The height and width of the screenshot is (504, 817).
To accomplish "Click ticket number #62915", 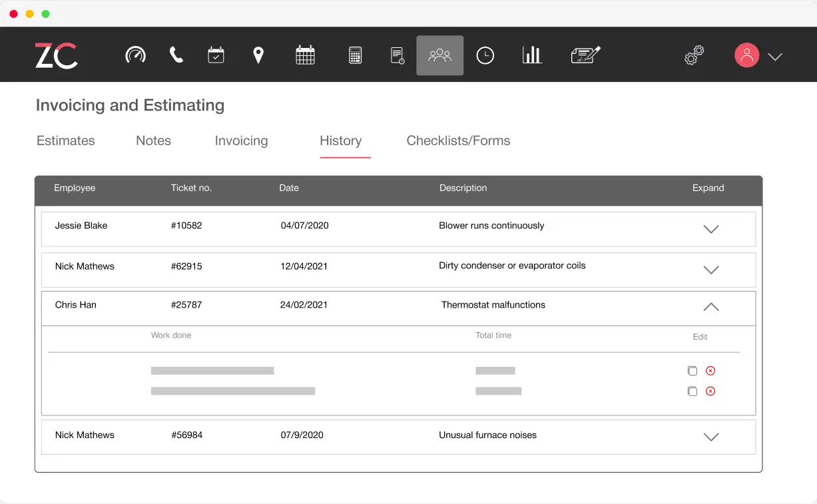I will pos(186,266).
